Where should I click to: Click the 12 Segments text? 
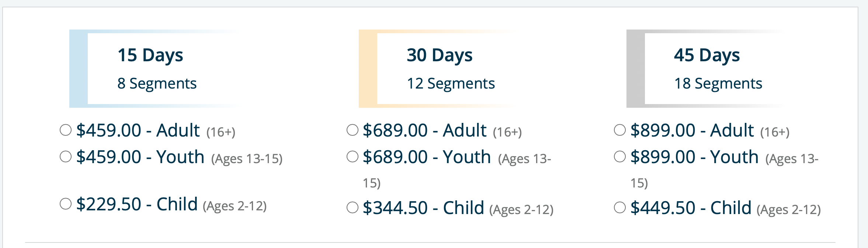coord(451,84)
